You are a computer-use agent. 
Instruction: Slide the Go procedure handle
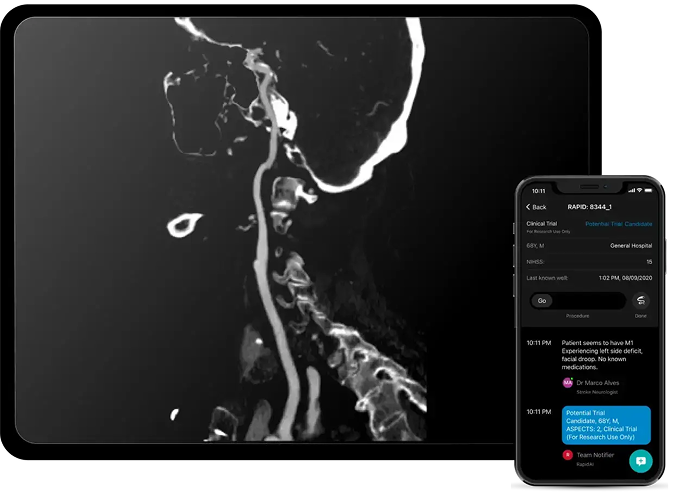[x=542, y=300]
